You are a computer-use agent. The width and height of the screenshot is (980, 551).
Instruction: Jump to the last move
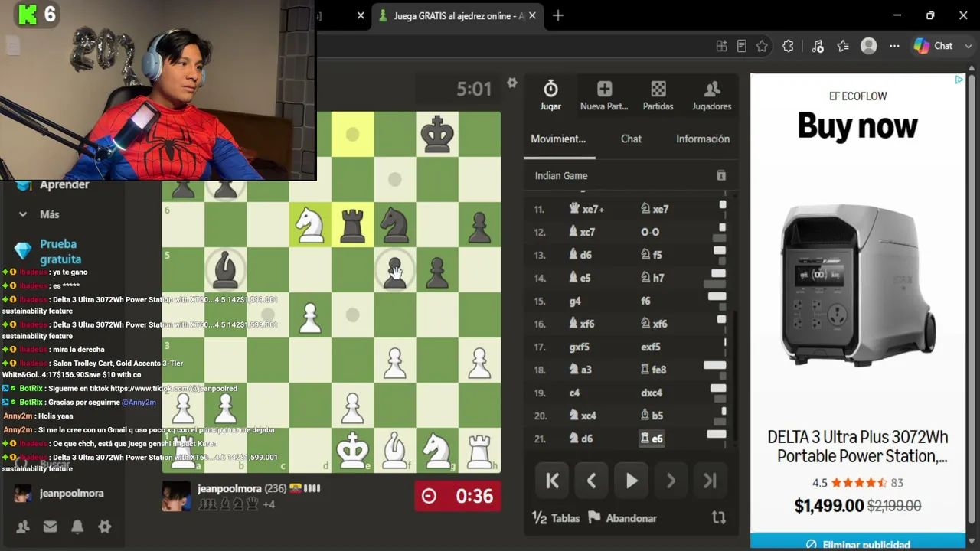[x=710, y=481]
